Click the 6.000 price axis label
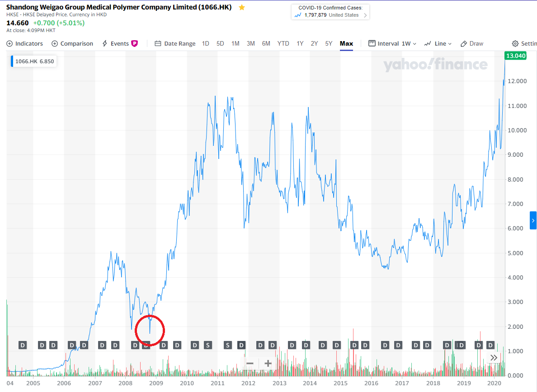 515,229
